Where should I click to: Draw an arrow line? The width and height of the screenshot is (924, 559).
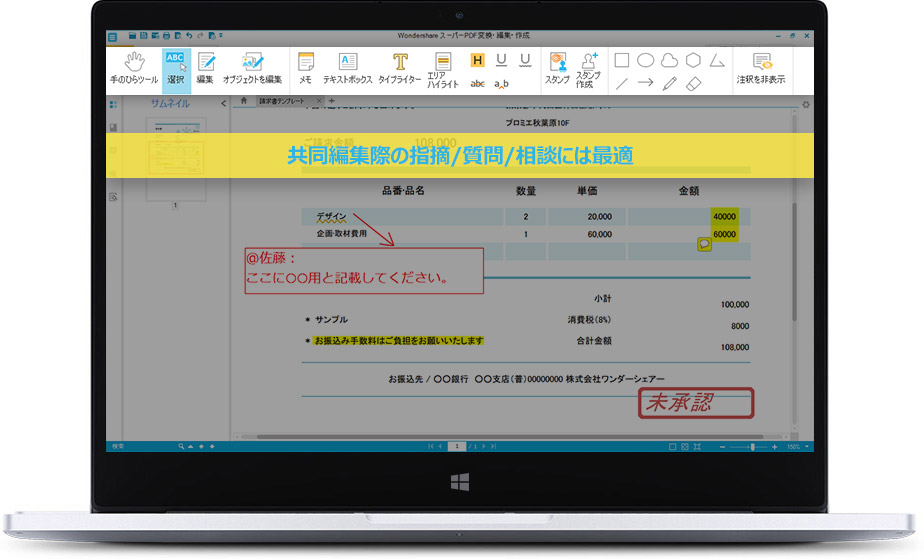[646, 83]
